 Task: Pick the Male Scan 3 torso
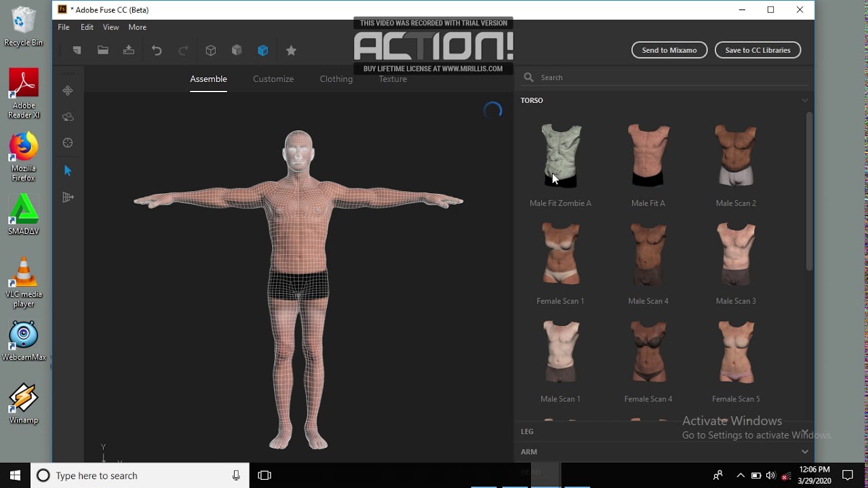[x=736, y=263]
